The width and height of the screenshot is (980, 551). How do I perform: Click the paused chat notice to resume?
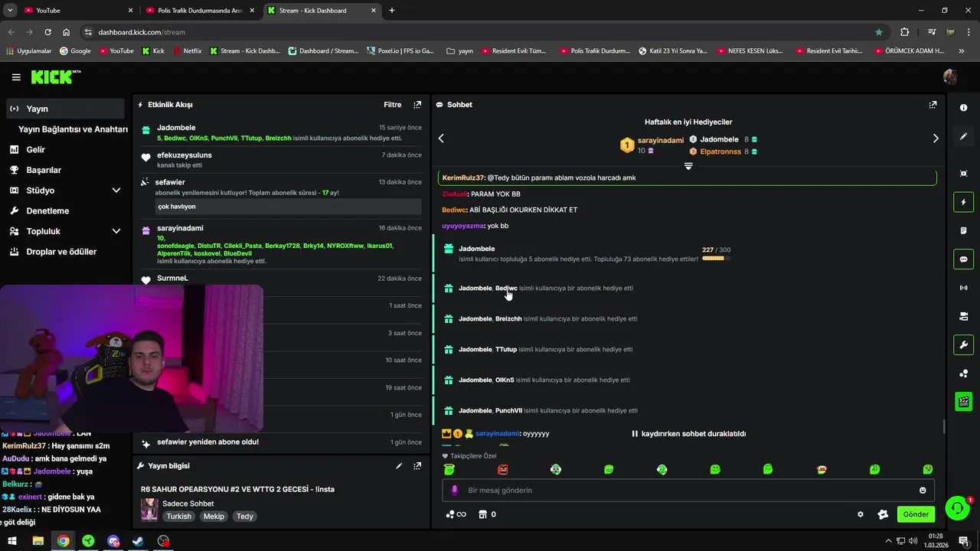point(688,434)
